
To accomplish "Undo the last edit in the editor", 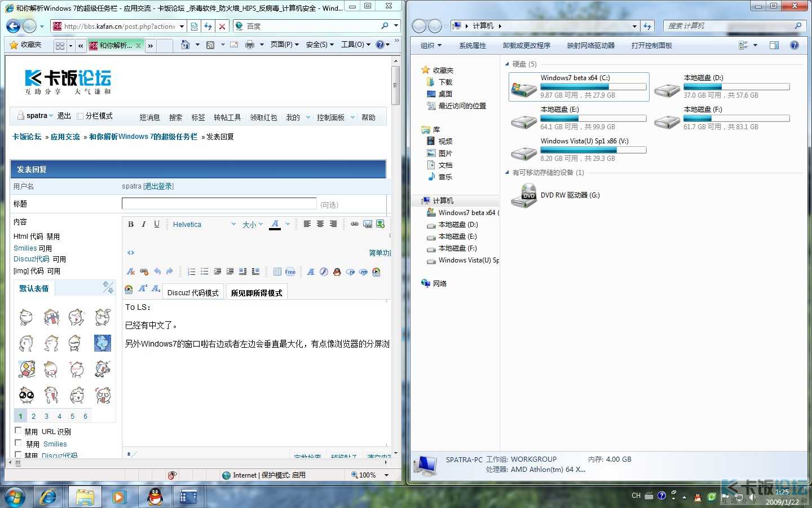I will pyautogui.click(x=157, y=271).
